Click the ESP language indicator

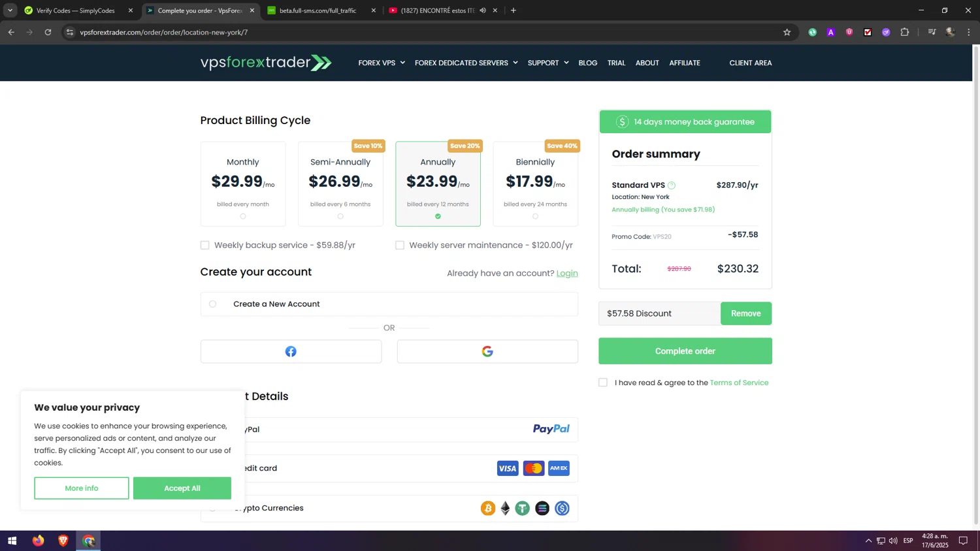(x=908, y=541)
